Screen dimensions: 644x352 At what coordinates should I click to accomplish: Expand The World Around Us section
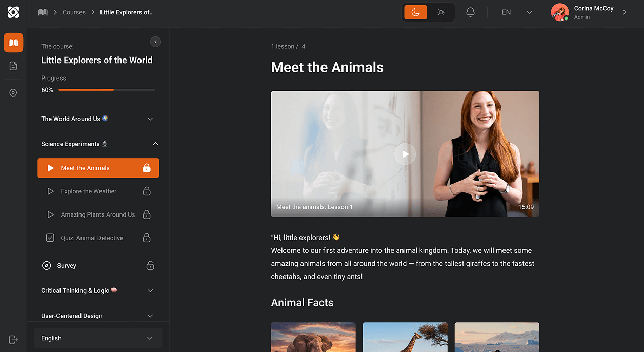coord(150,119)
